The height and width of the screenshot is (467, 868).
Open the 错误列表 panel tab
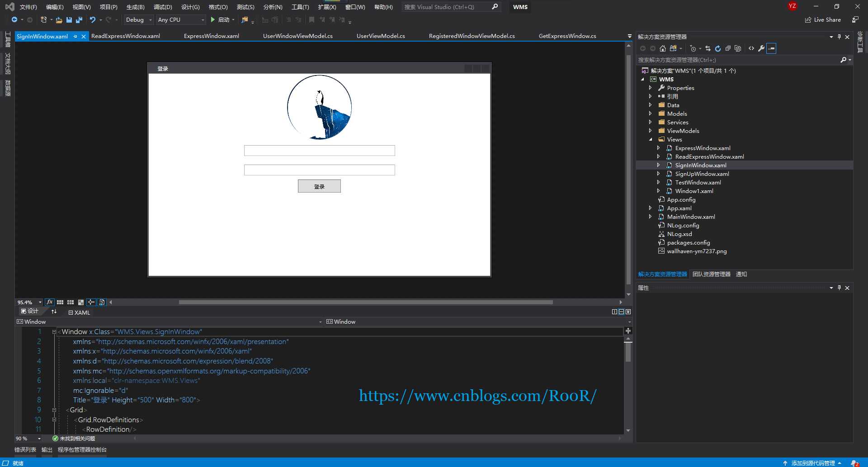[x=25, y=450]
